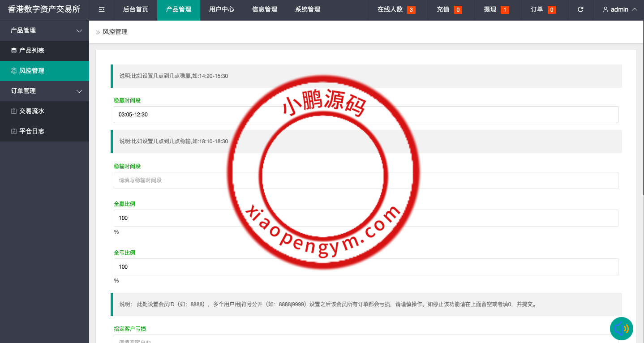Open the admin dropdown arrow

click(x=634, y=9)
